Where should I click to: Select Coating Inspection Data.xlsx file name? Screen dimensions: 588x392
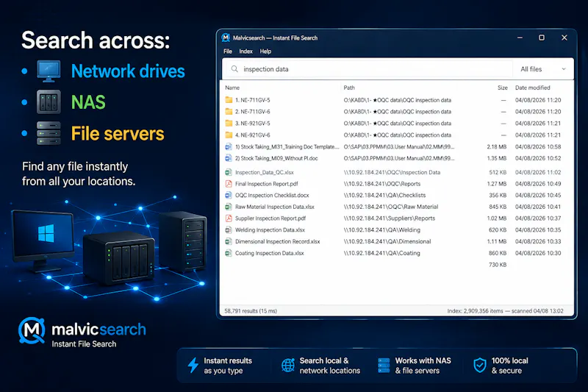pyautogui.click(x=270, y=253)
